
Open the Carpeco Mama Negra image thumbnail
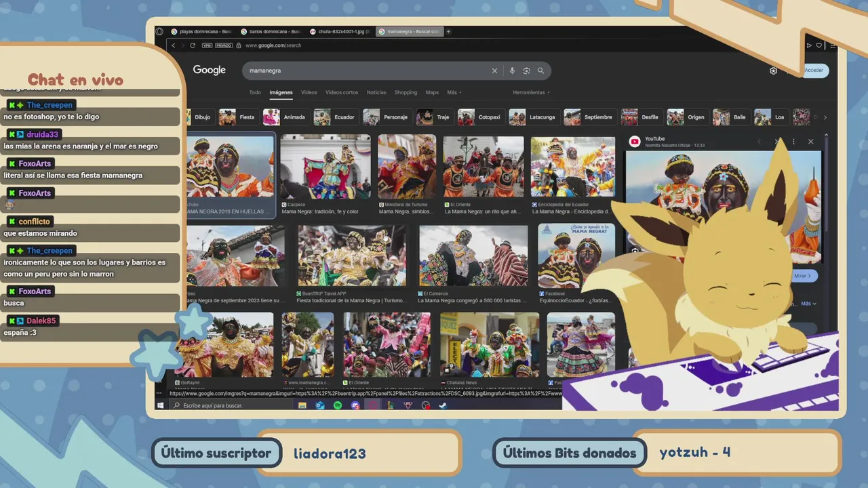[325, 167]
